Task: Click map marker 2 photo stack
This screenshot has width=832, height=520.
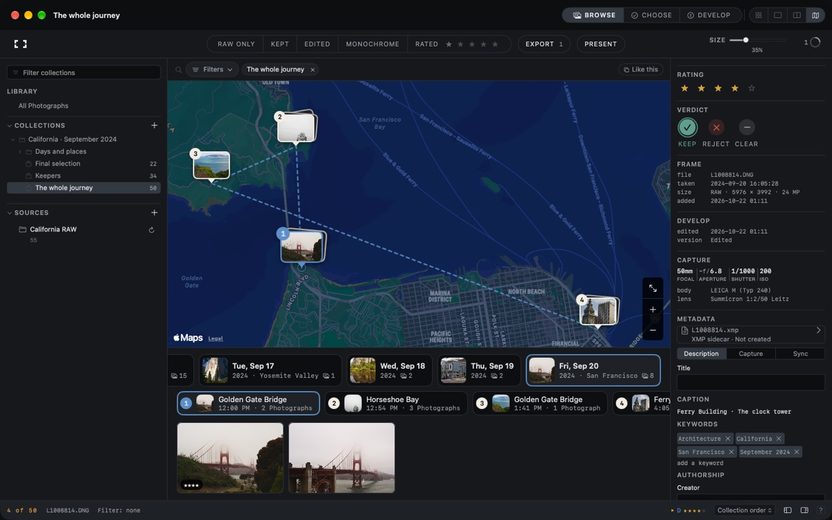Action: point(296,127)
